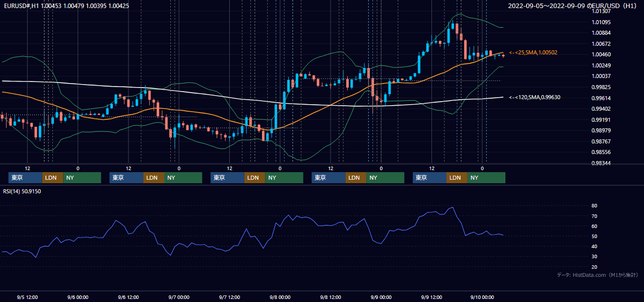Select the RSI scale level 40
Screen dimensions: 644x302
click(595, 246)
